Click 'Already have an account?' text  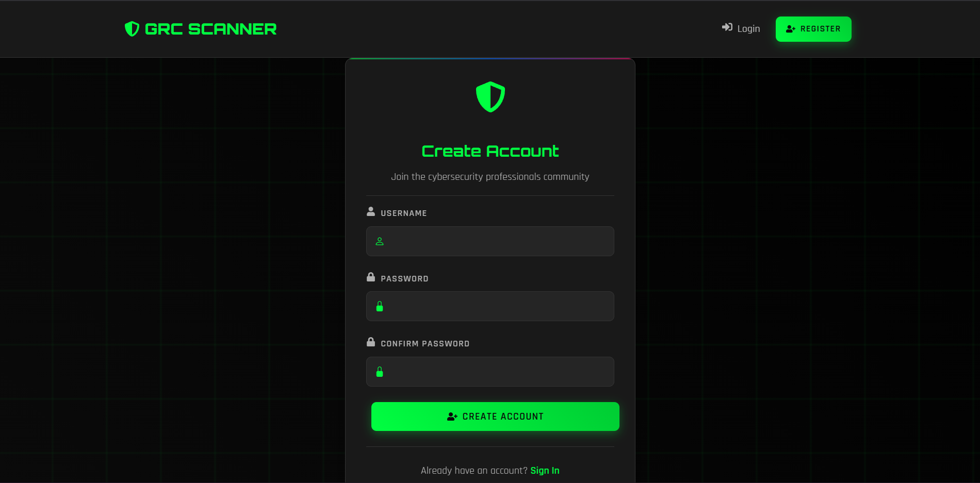tap(474, 471)
